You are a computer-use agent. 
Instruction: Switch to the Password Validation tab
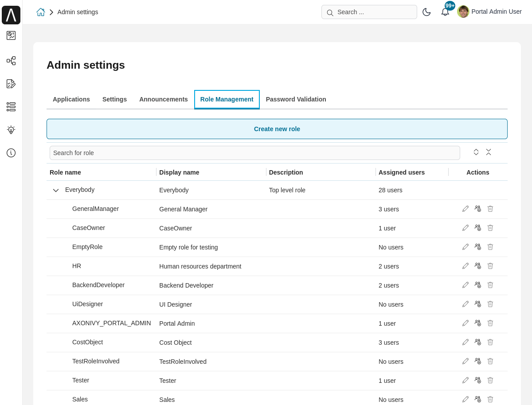point(296,99)
